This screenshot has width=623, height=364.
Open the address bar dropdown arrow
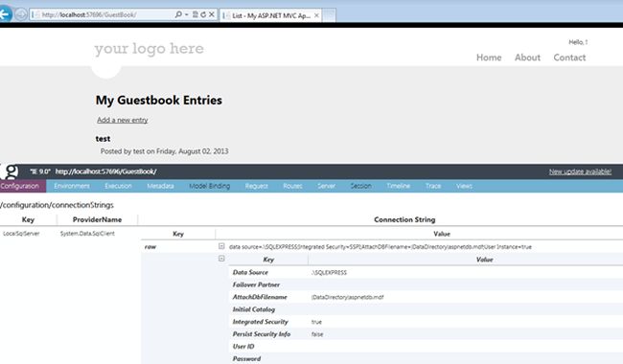coord(186,14)
